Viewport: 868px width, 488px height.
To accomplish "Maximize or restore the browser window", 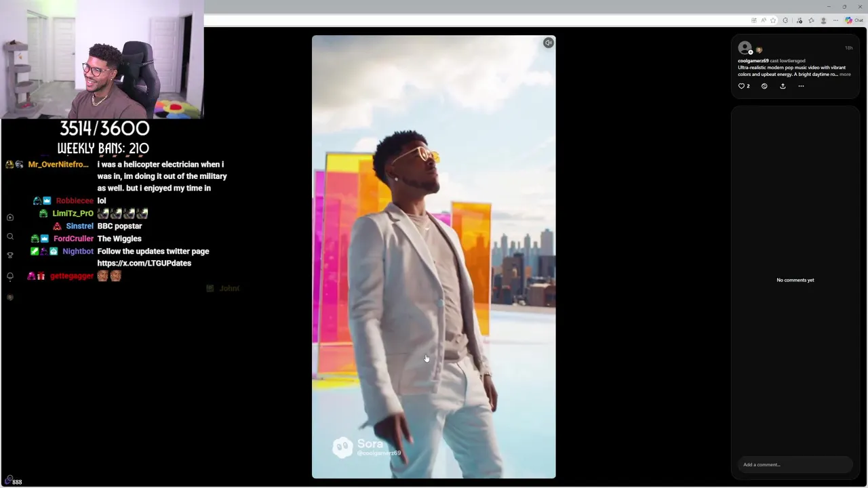I will tap(844, 7).
